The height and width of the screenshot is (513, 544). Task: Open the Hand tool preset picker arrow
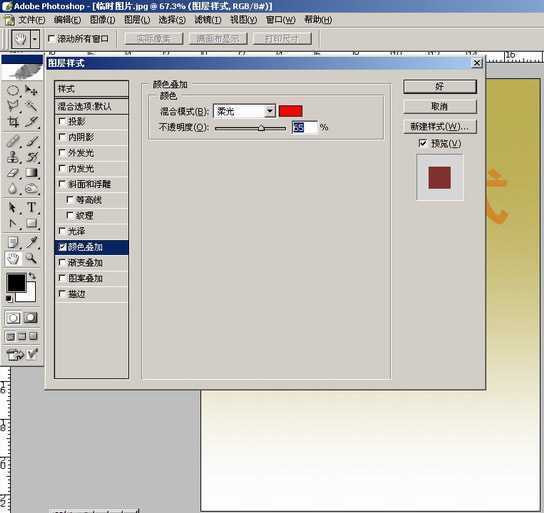click(35, 39)
